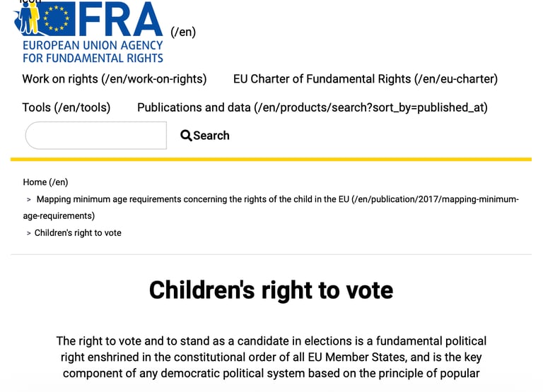
Task: Open the Work on rights menu item
Action: pos(114,79)
